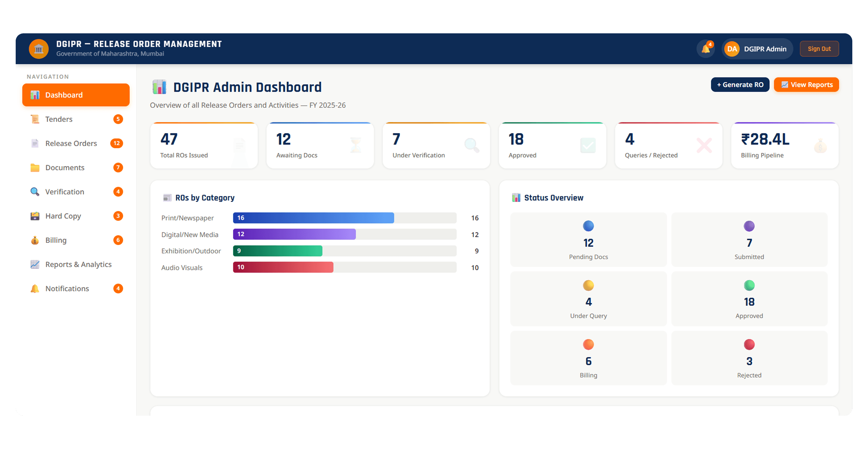Select Reports & Analytics in sidebar
868x449 pixels.
coord(76,265)
